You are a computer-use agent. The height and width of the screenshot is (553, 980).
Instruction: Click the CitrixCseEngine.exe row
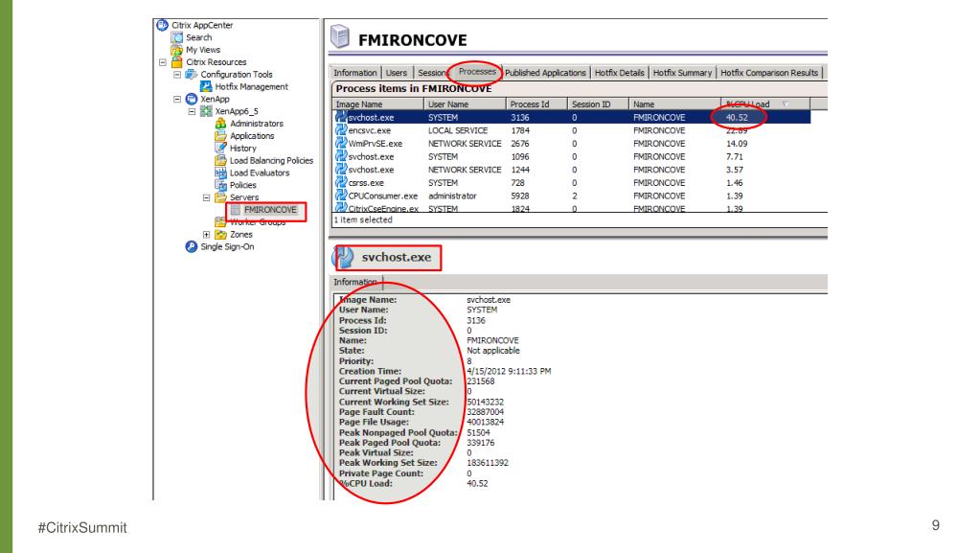tap(571, 208)
